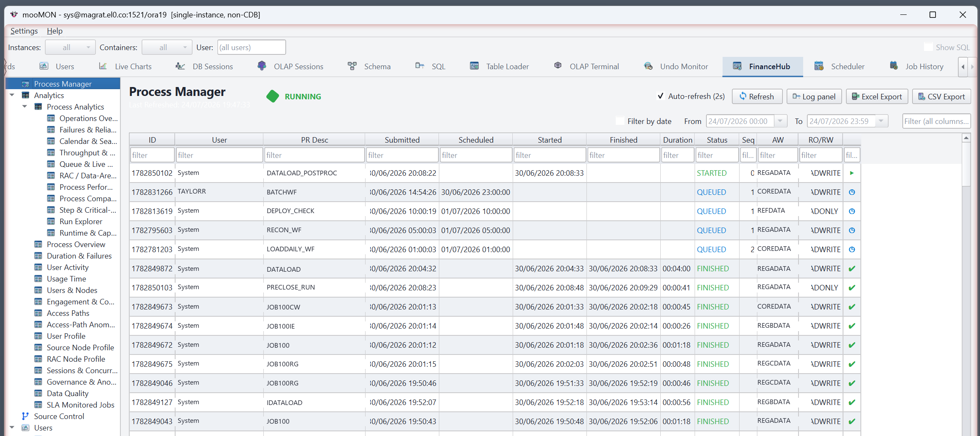Click the Schema tab icon

click(x=352, y=66)
